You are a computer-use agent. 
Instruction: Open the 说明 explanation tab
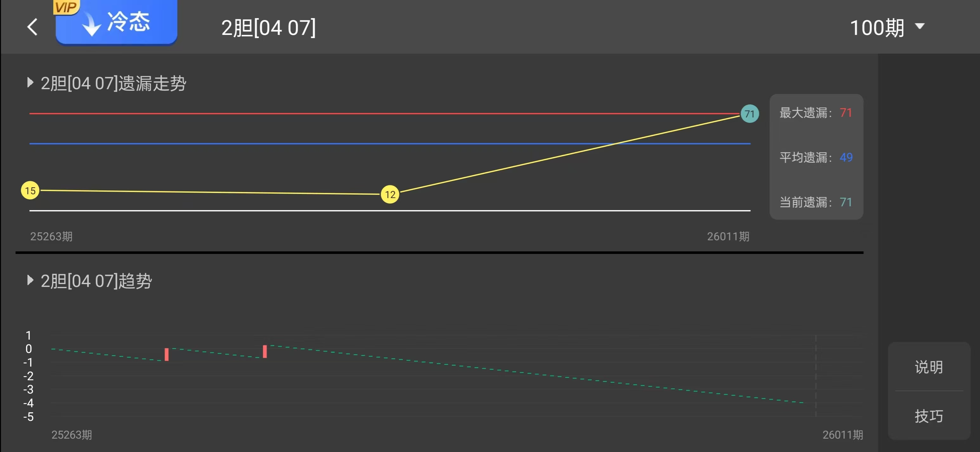(x=929, y=367)
